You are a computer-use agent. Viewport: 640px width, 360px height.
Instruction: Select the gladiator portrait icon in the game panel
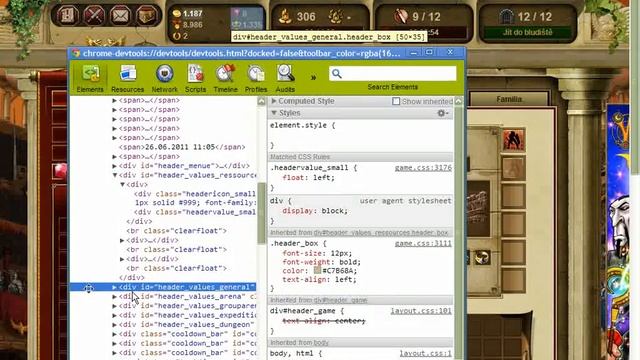tap(513, 140)
